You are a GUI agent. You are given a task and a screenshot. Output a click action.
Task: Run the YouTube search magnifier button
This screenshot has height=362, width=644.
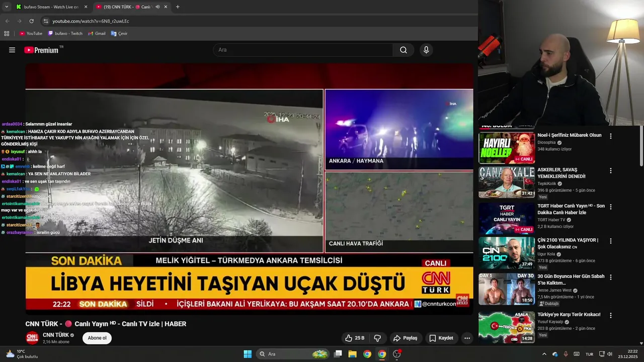(x=403, y=50)
